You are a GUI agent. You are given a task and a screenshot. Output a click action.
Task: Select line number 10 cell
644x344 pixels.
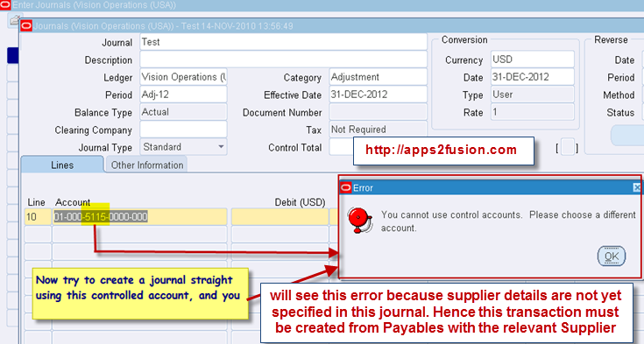pos(38,217)
